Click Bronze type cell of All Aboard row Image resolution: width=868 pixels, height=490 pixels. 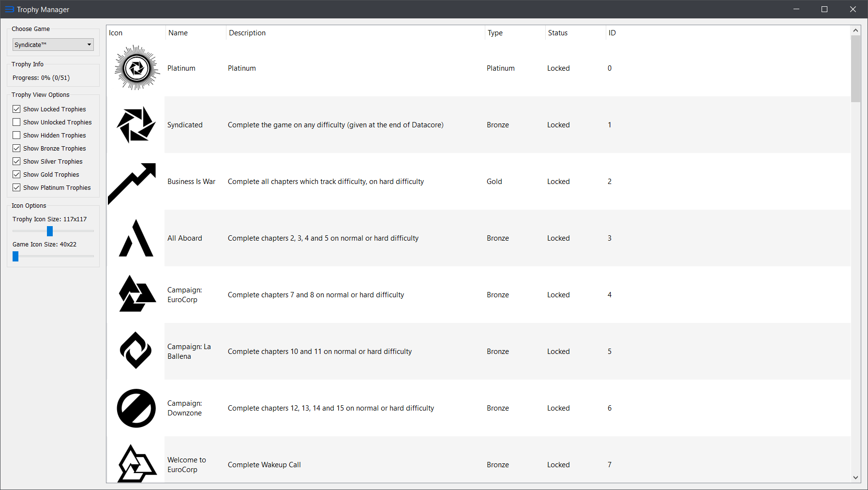click(x=498, y=238)
